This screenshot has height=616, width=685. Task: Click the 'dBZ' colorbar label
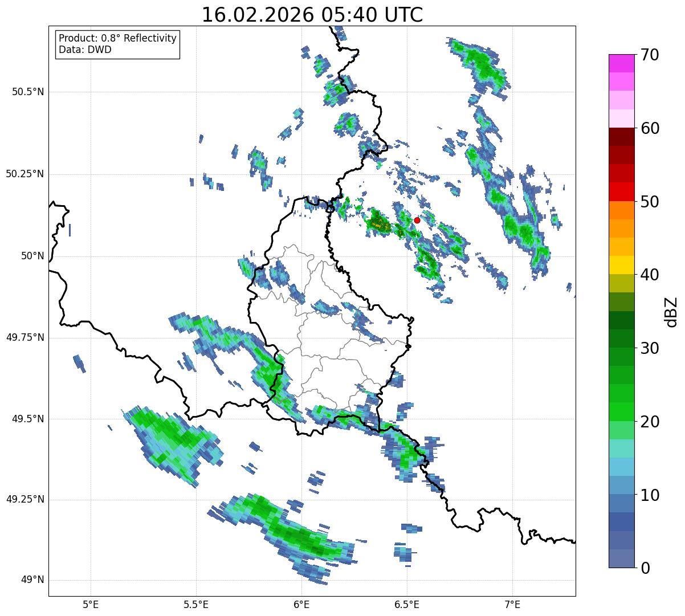click(x=671, y=311)
